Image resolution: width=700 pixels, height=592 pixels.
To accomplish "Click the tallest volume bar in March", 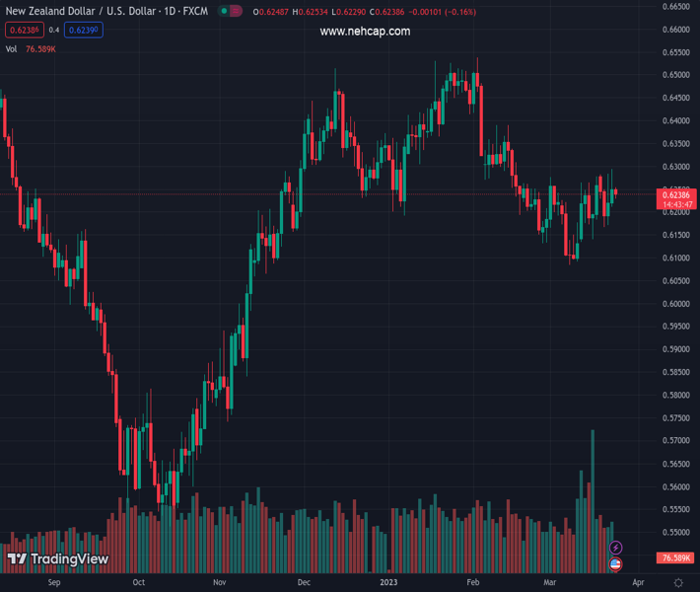I will coord(593,493).
